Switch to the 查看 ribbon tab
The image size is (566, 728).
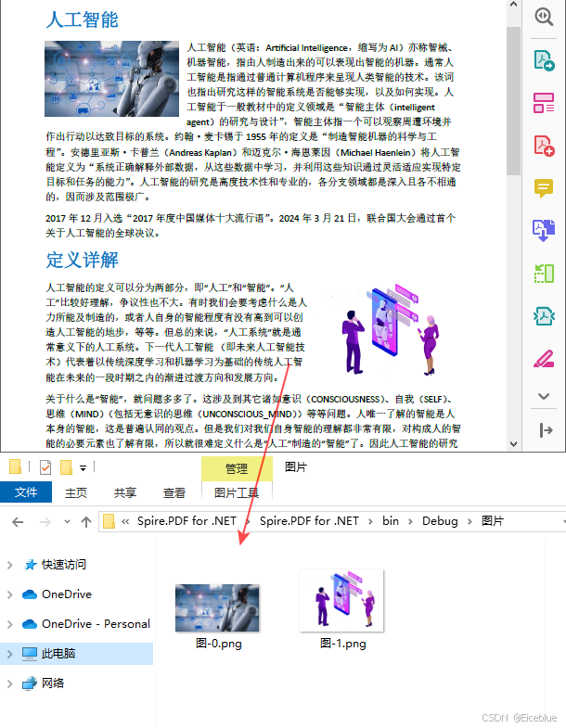click(x=174, y=492)
